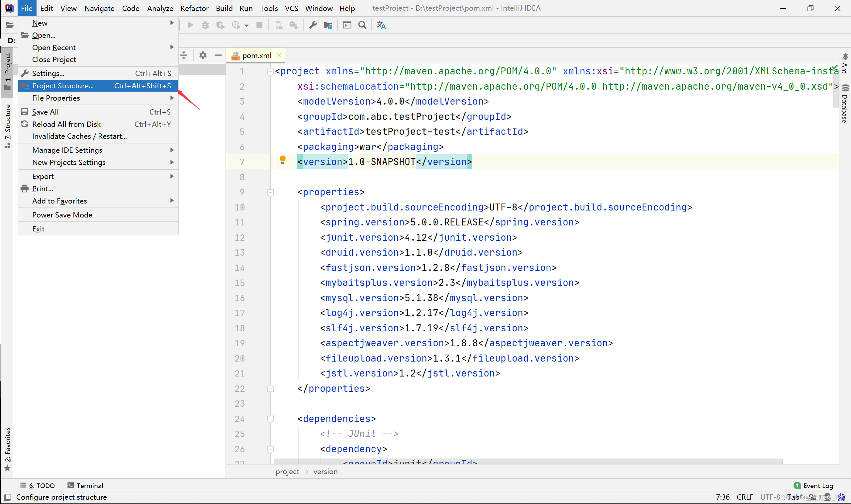Click the Project Structure menu item
851x504 pixels.
(x=63, y=85)
